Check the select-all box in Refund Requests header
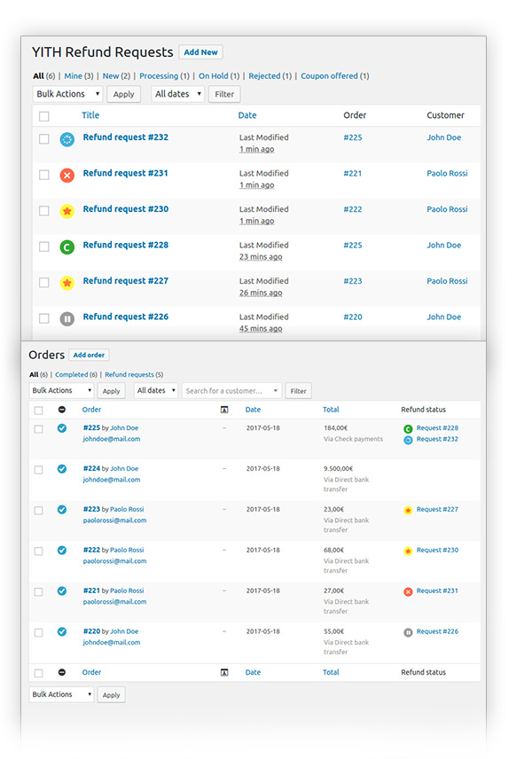532x759 pixels. (44, 116)
